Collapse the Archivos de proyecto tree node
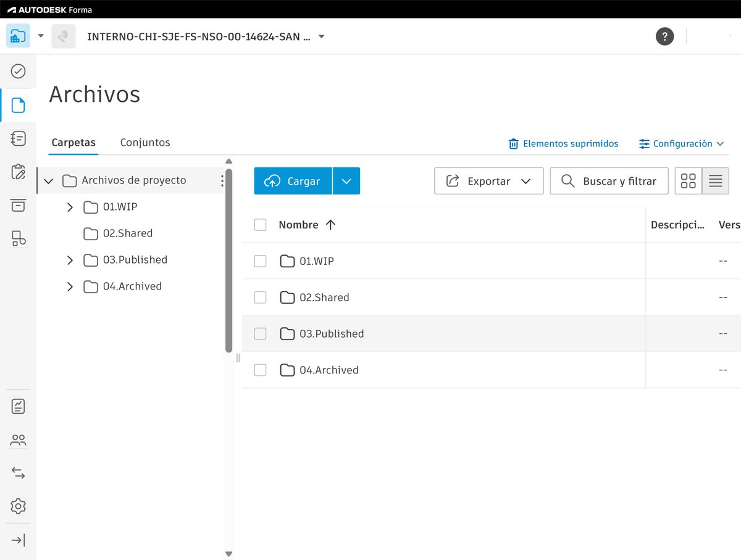The width and height of the screenshot is (741, 560). (x=49, y=181)
